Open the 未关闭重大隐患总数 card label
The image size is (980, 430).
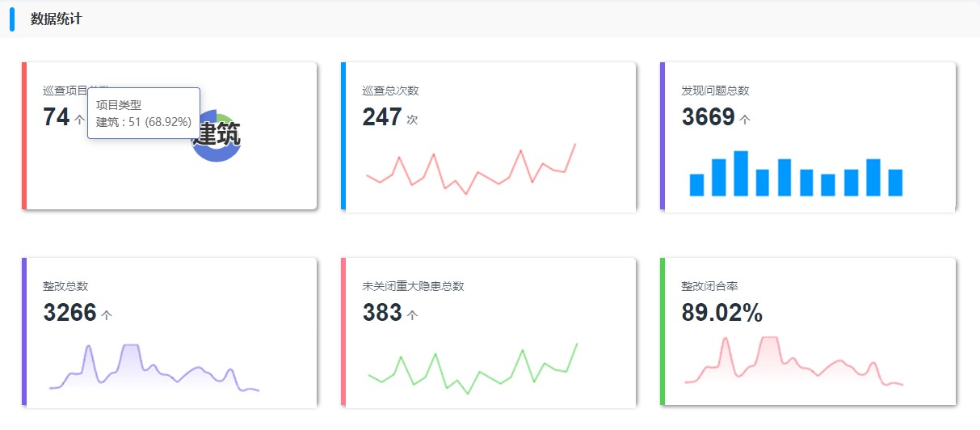click(413, 286)
